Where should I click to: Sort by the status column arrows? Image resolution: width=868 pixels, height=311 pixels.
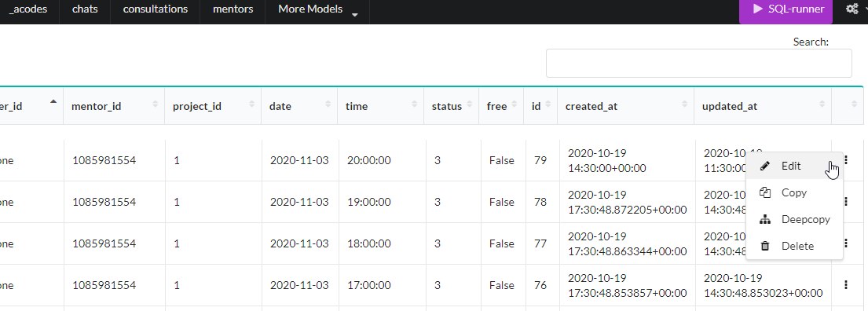pos(470,104)
